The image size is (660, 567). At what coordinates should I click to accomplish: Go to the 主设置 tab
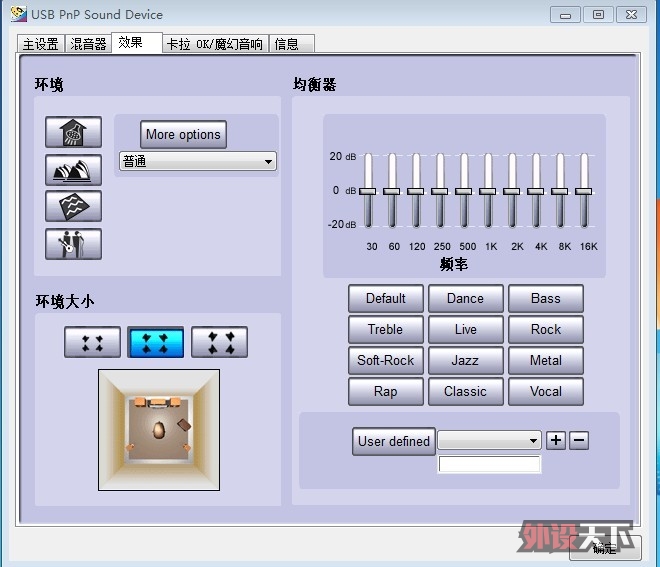point(41,44)
